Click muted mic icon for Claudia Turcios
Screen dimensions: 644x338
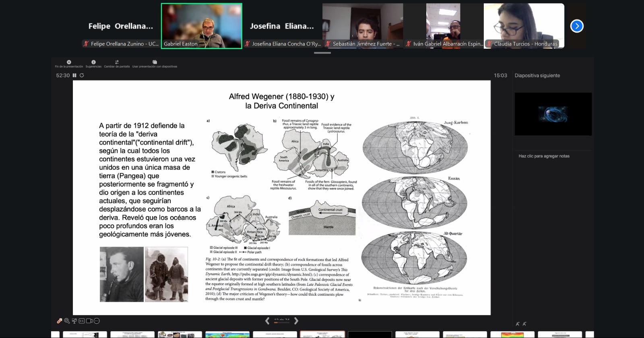(x=489, y=44)
